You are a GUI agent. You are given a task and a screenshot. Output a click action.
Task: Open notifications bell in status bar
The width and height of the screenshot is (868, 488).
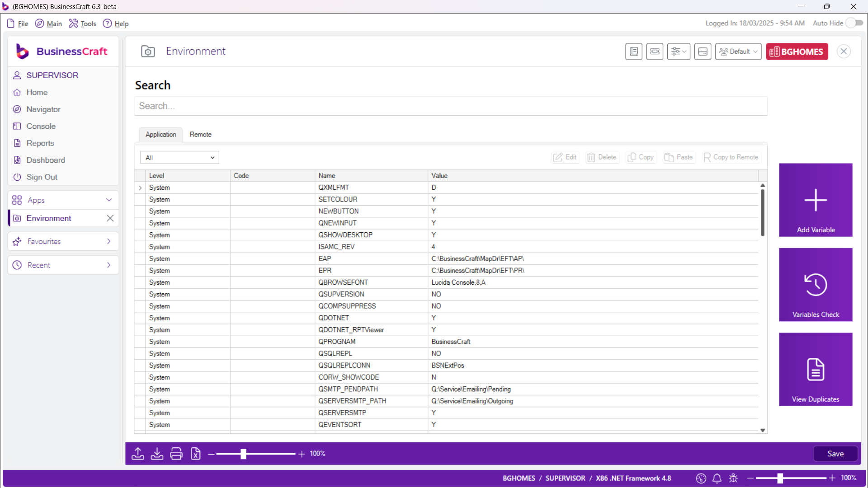pos(717,478)
